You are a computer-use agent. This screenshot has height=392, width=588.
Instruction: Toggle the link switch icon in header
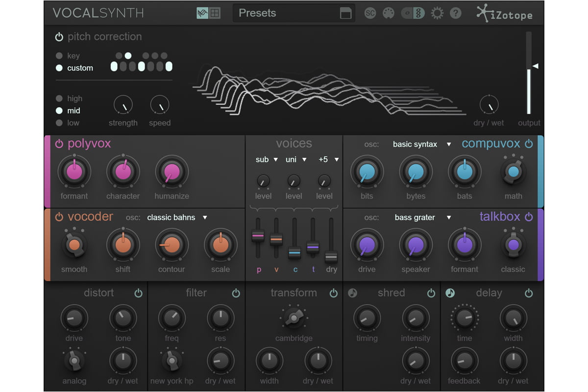413,13
